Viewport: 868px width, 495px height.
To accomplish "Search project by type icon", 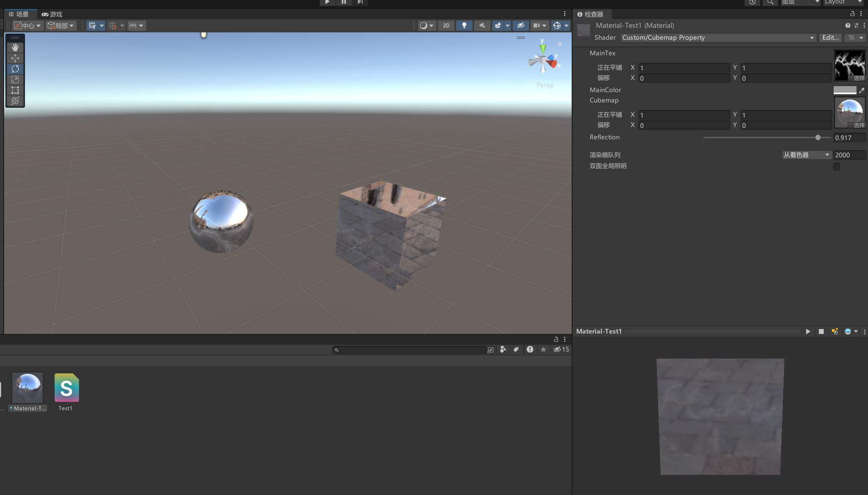I will pos(503,350).
